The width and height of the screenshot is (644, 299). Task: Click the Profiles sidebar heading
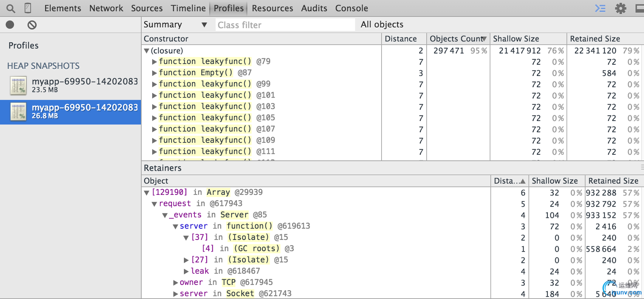pyautogui.click(x=23, y=45)
